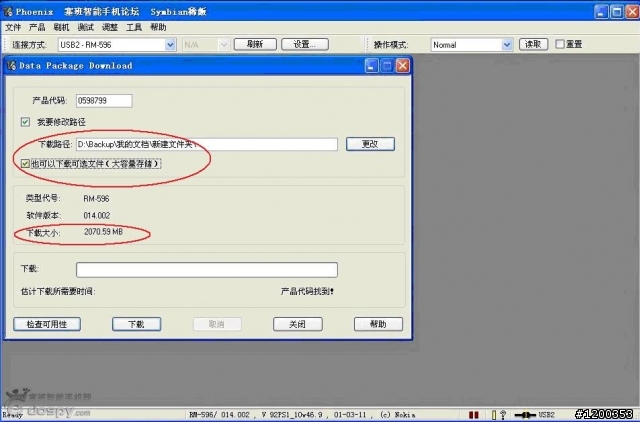Click the RM-596 类型代号 value
This screenshot has width=640, height=422.
96,199
